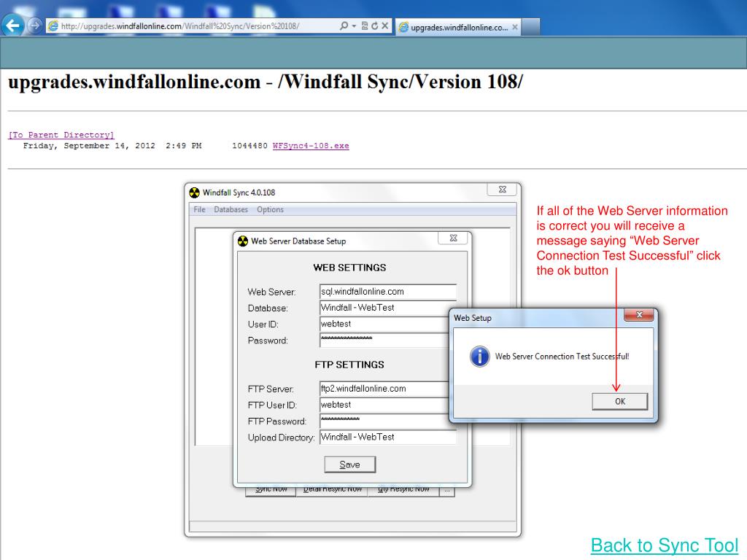
Task: Click the FTP Server input field
Action: click(x=385, y=389)
